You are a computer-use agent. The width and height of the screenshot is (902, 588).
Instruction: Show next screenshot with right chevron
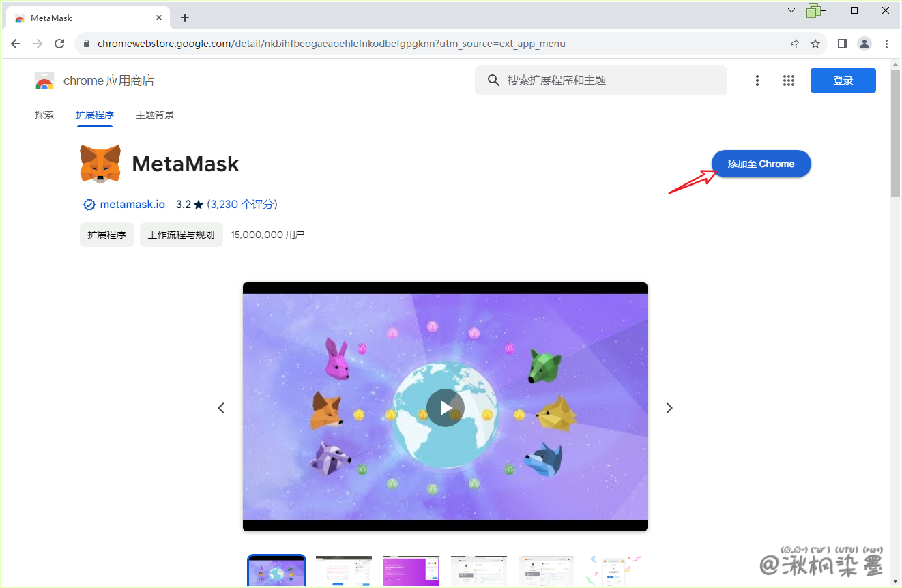point(669,408)
